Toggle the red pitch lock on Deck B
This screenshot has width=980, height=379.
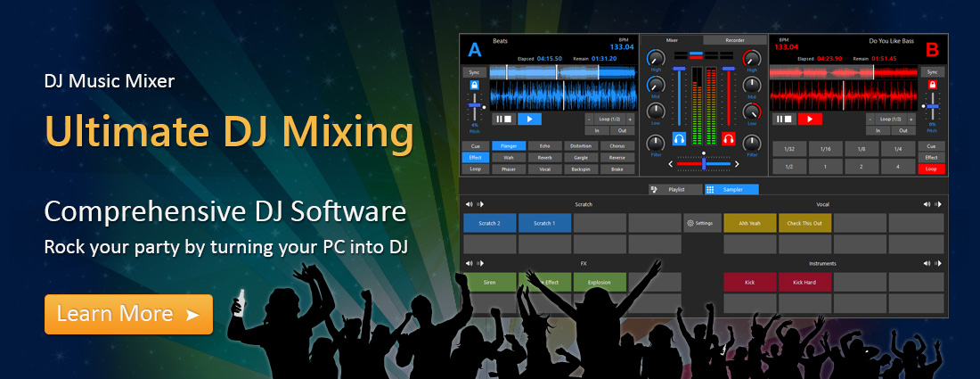pos(933,85)
